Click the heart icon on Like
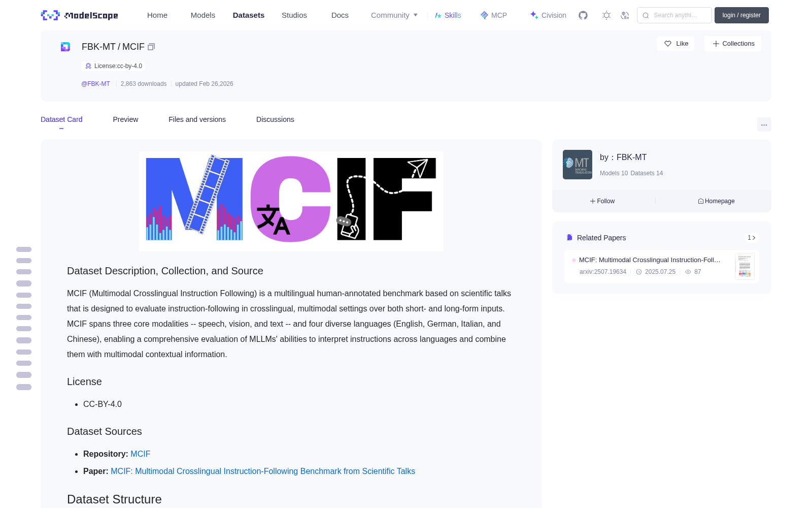 [668, 44]
